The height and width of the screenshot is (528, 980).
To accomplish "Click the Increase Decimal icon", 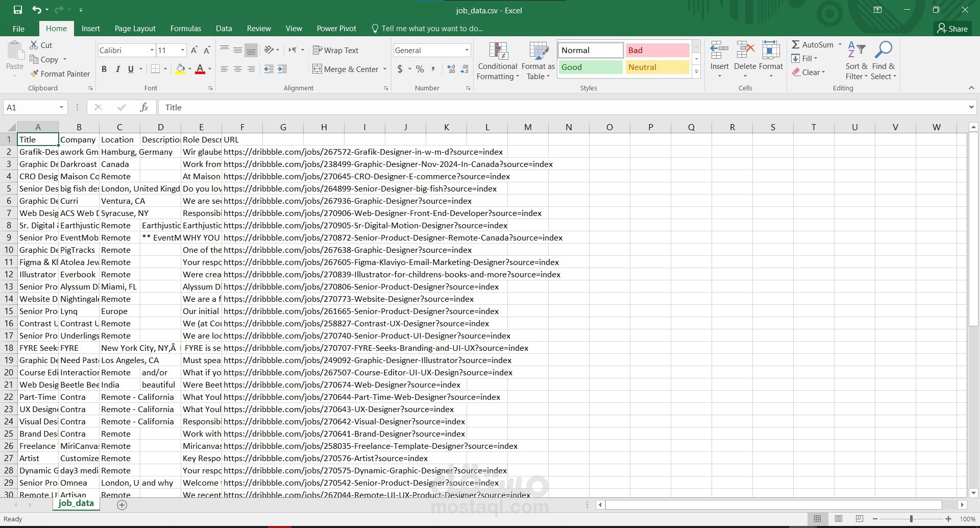I will (x=451, y=69).
